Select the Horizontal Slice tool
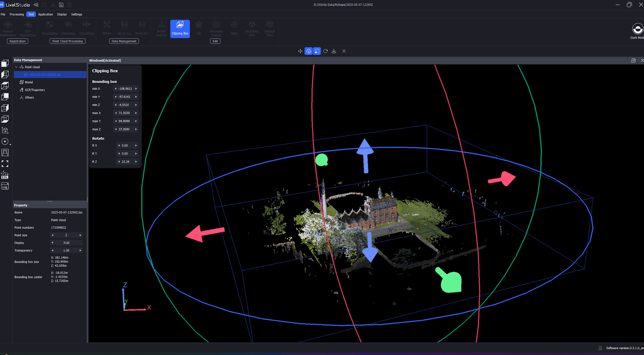This screenshot has height=355, width=644. (x=252, y=29)
